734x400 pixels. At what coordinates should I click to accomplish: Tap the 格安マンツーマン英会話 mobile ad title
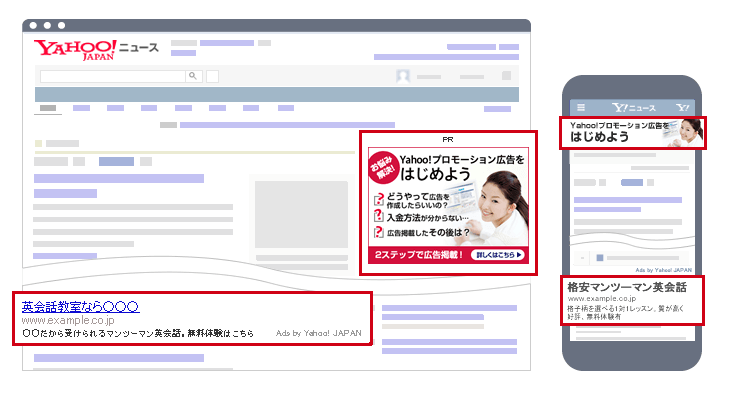[627, 287]
